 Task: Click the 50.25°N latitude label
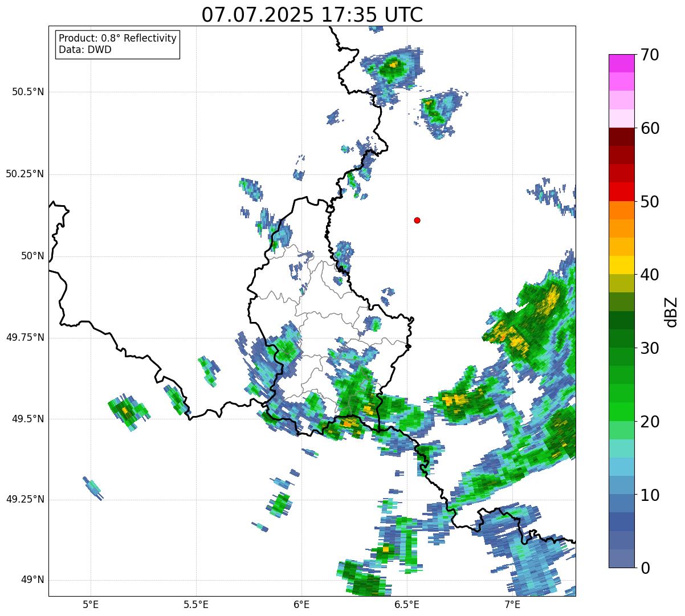coord(25,174)
